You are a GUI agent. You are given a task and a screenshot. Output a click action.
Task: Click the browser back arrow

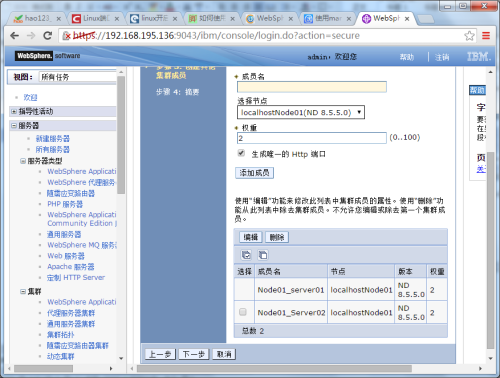(14, 35)
